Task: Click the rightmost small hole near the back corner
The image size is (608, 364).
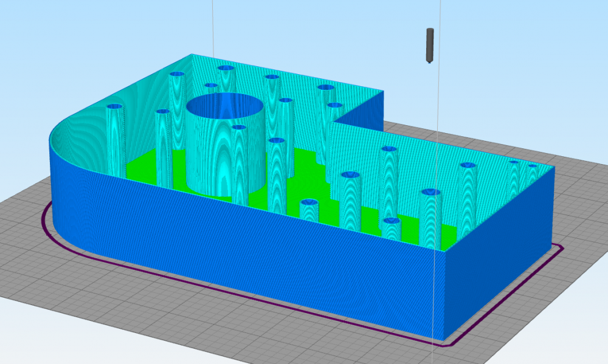Action: pos(533,166)
